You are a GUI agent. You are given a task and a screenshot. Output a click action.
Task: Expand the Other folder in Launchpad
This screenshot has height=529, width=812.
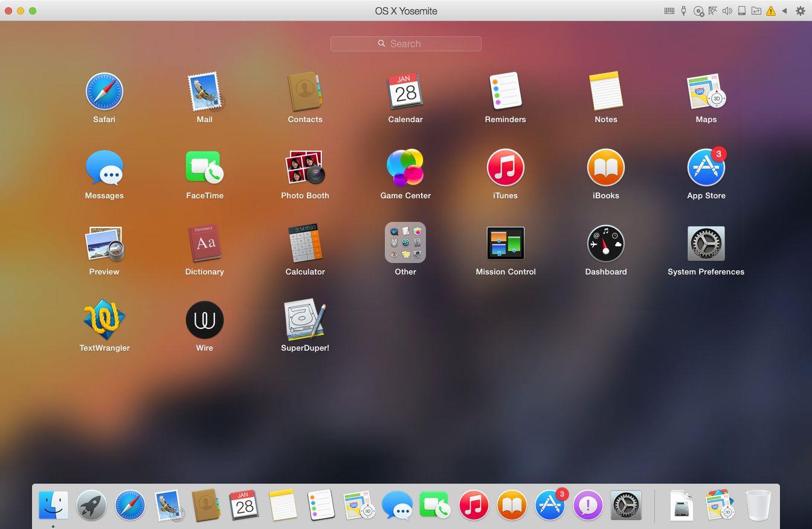(x=405, y=243)
